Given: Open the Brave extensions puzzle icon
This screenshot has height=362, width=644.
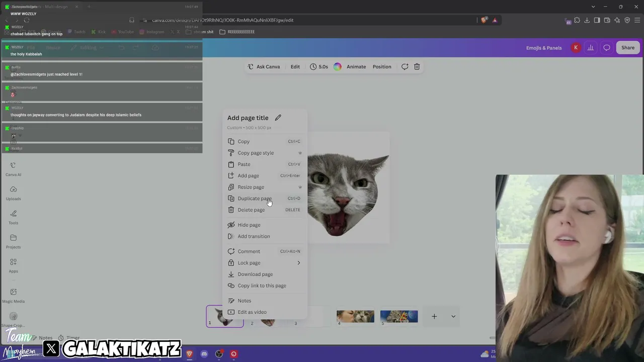Looking at the screenshot, I should click(x=577, y=20).
